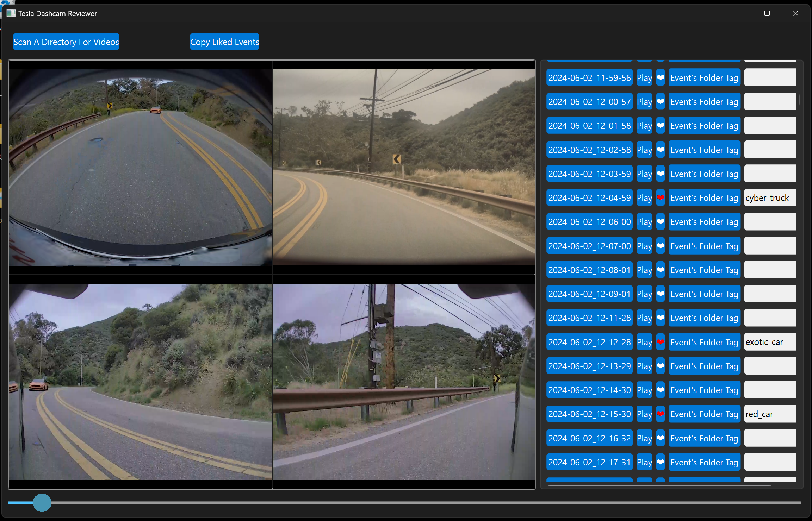
Task: Favorite the 2024-06-02_12-16-32 event
Action: pyautogui.click(x=661, y=438)
